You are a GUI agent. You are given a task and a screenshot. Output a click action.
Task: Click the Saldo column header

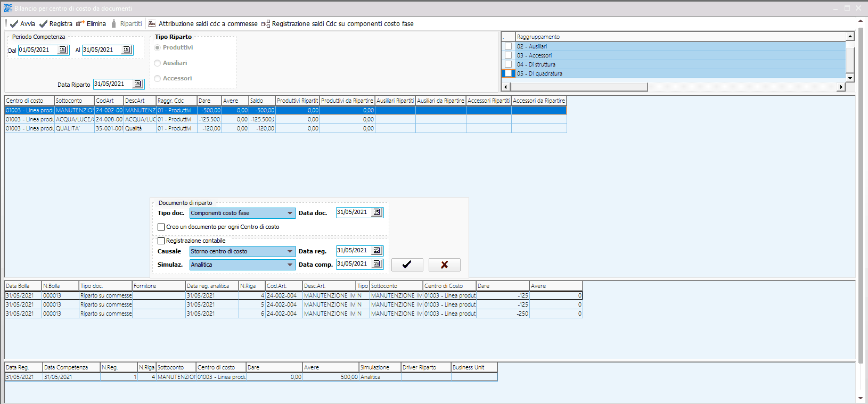click(262, 101)
